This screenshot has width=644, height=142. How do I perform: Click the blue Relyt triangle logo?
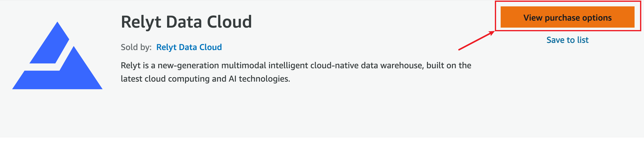point(57,55)
